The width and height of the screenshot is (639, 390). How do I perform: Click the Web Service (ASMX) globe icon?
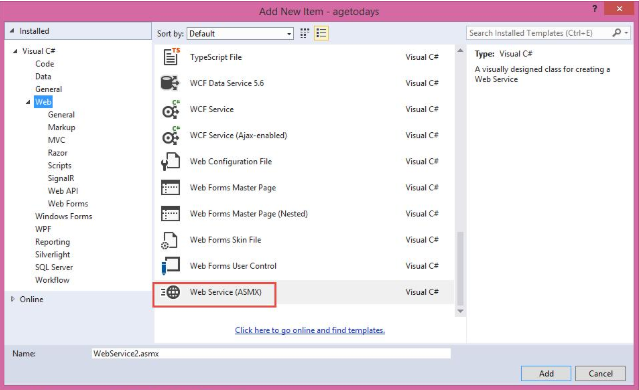(170, 292)
